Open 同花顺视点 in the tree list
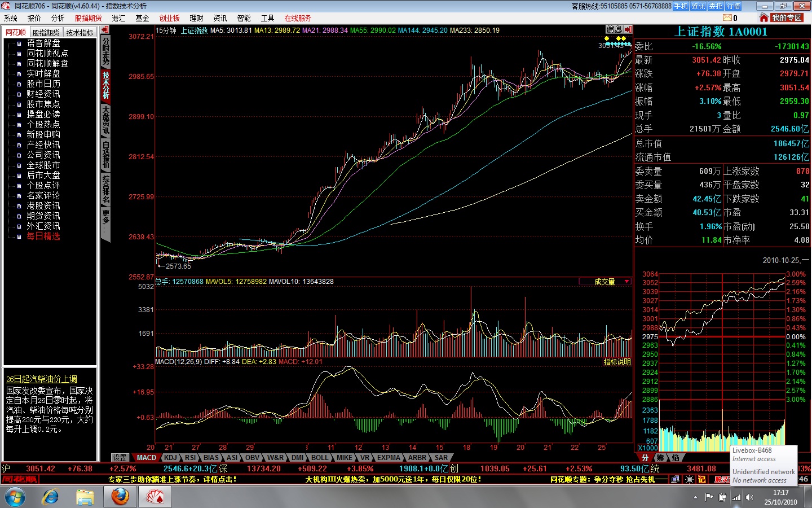 point(47,53)
